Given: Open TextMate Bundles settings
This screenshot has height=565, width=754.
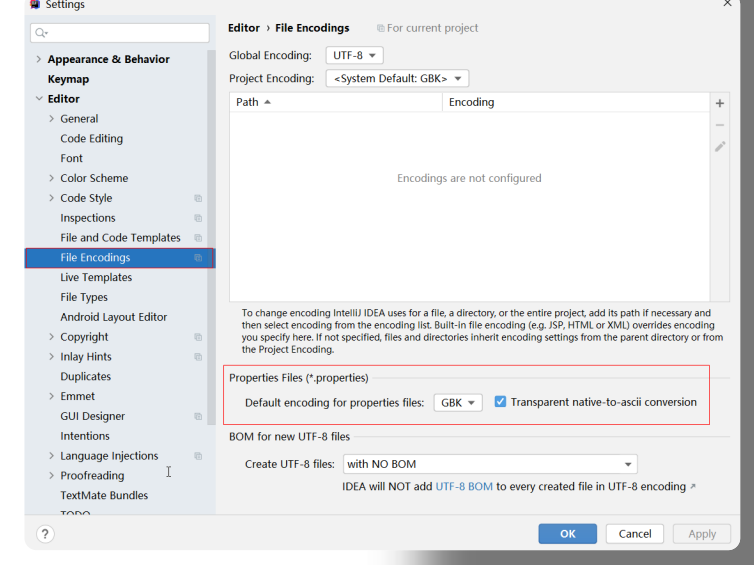Looking at the screenshot, I should [x=104, y=495].
